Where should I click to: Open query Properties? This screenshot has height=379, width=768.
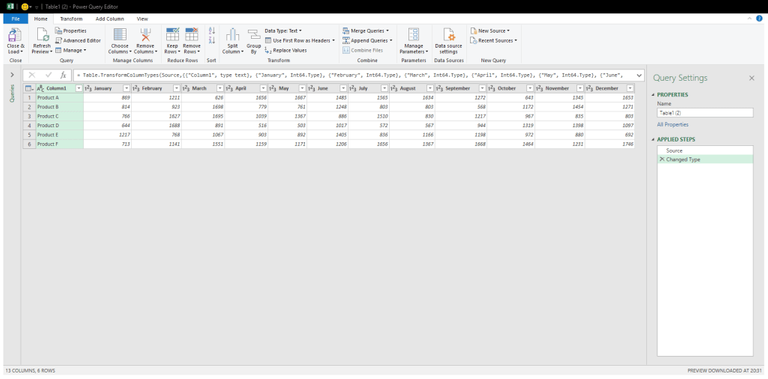coord(71,31)
